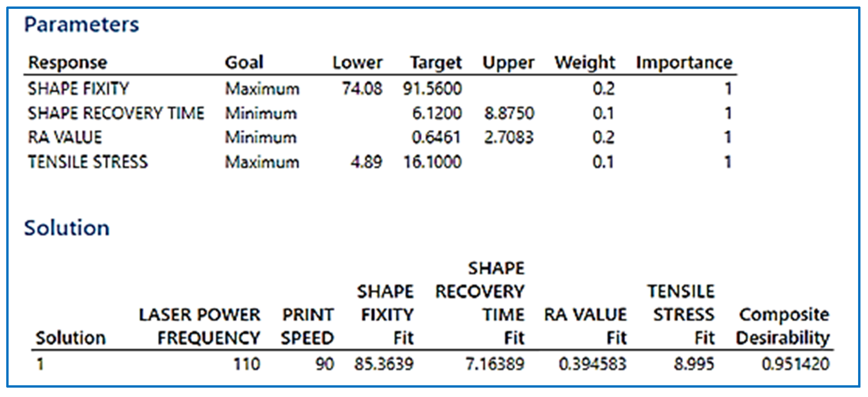Select the Response column header
This screenshot has width=868, height=397.
tap(68, 63)
